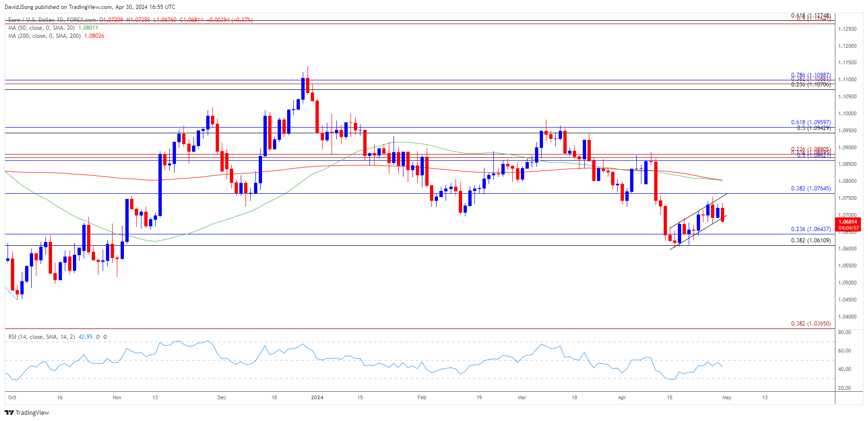
Task: Click the RSI (14, close, SMA, 14, 2) legend
Action: pos(42,337)
